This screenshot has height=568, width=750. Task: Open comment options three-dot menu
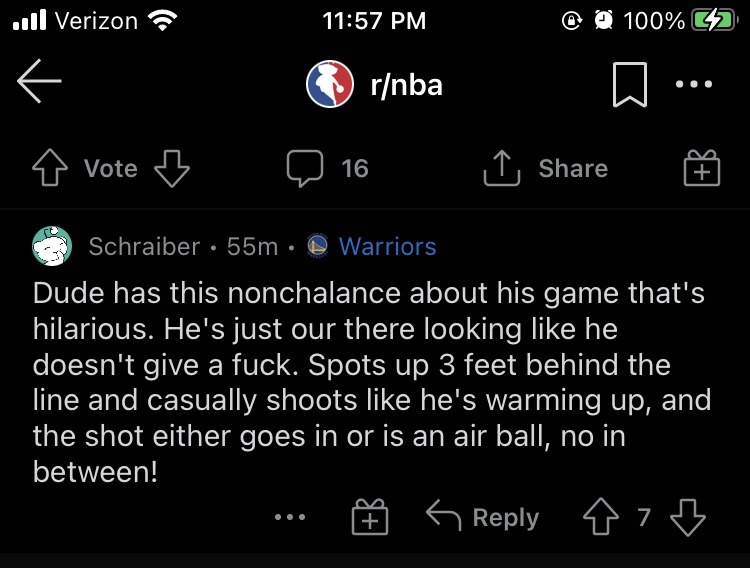pyautogui.click(x=291, y=517)
